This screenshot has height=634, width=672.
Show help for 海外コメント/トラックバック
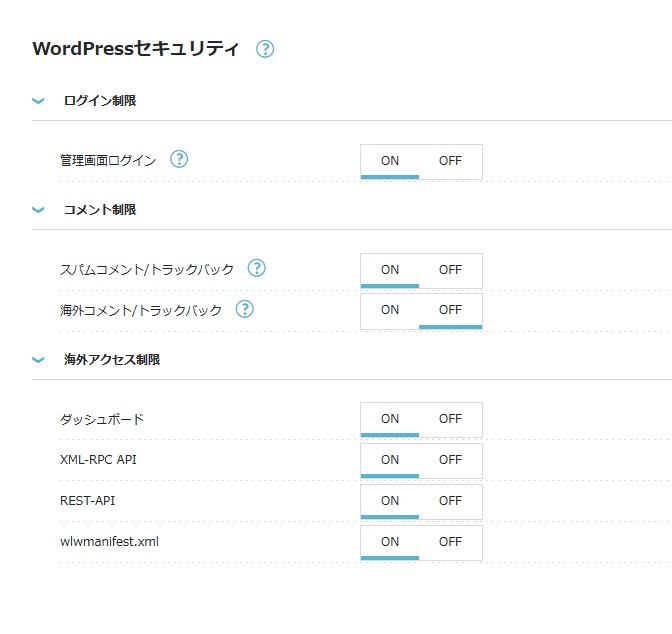(245, 309)
